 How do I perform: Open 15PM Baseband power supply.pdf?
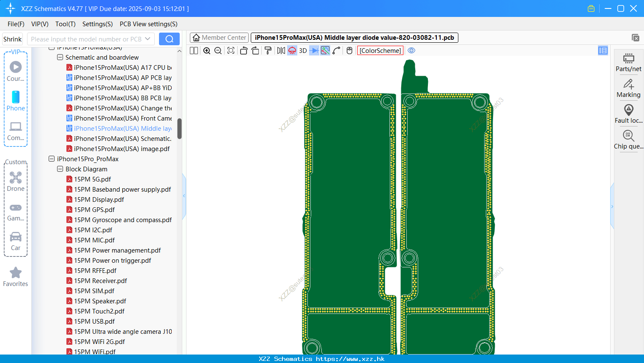[118, 189]
